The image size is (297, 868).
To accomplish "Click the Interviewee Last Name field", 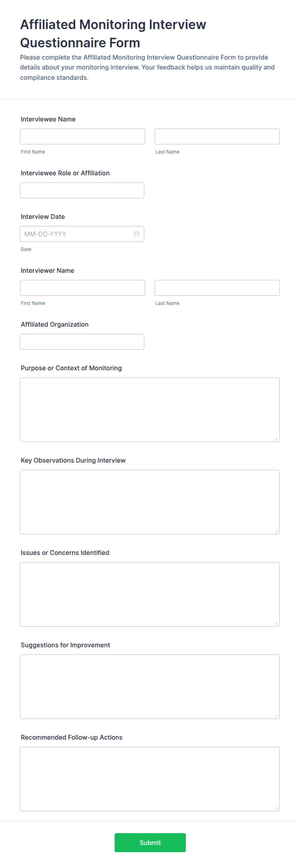I will (217, 136).
